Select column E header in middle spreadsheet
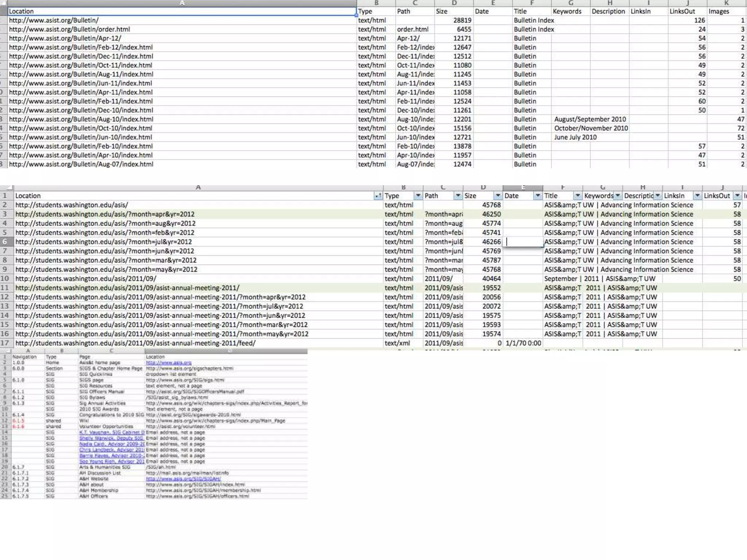This screenshot has width=747, height=560. [x=523, y=187]
